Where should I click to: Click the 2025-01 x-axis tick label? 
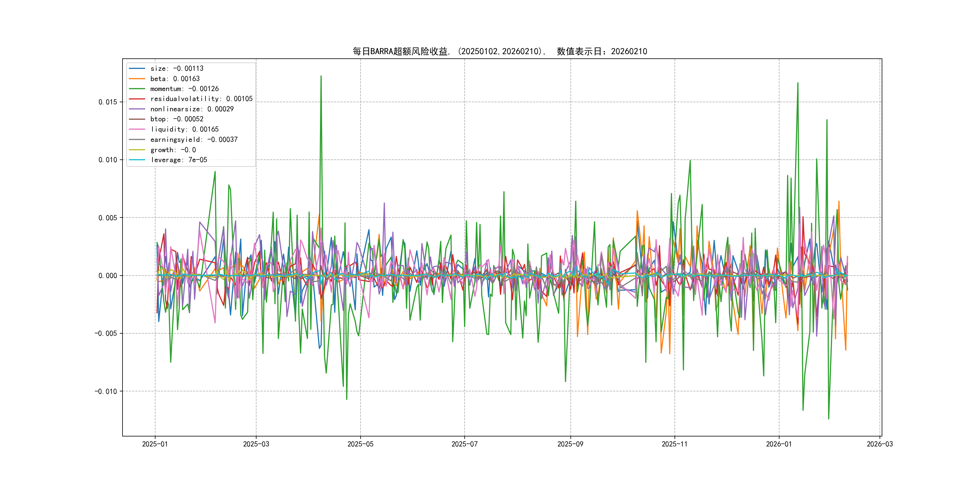155,444
